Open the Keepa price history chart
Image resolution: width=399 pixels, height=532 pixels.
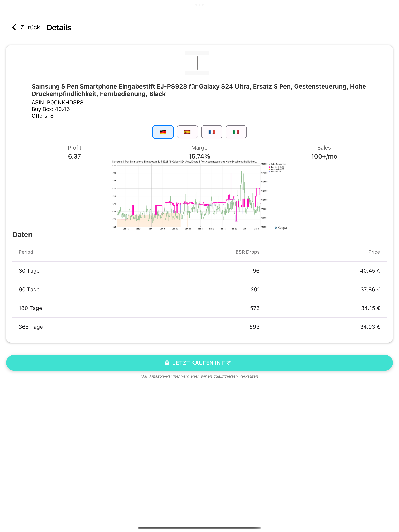(x=199, y=195)
